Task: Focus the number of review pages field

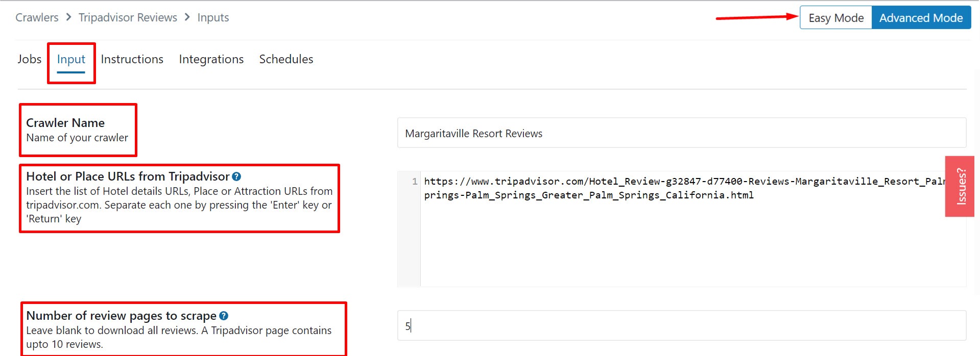Action: point(681,326)
